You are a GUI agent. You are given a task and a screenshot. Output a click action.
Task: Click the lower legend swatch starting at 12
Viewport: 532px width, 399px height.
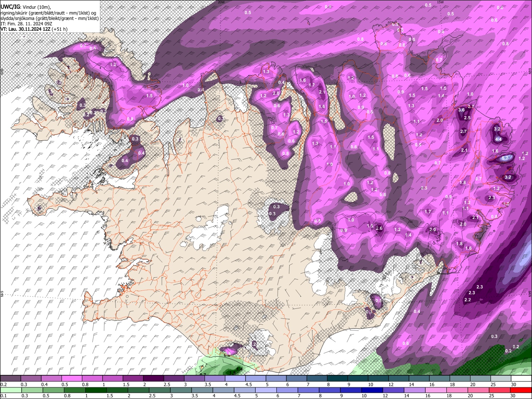pyautogui.click(x=394, y=390)
